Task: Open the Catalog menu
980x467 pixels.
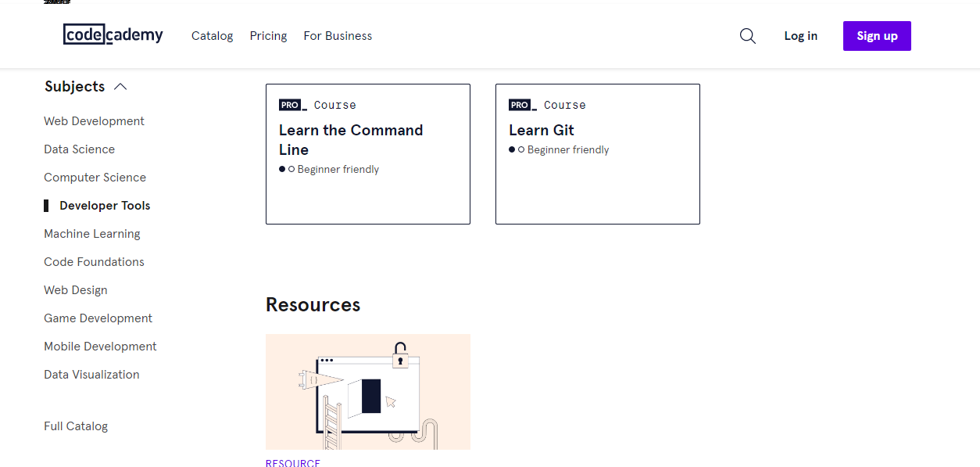Action: pos(212,36)
